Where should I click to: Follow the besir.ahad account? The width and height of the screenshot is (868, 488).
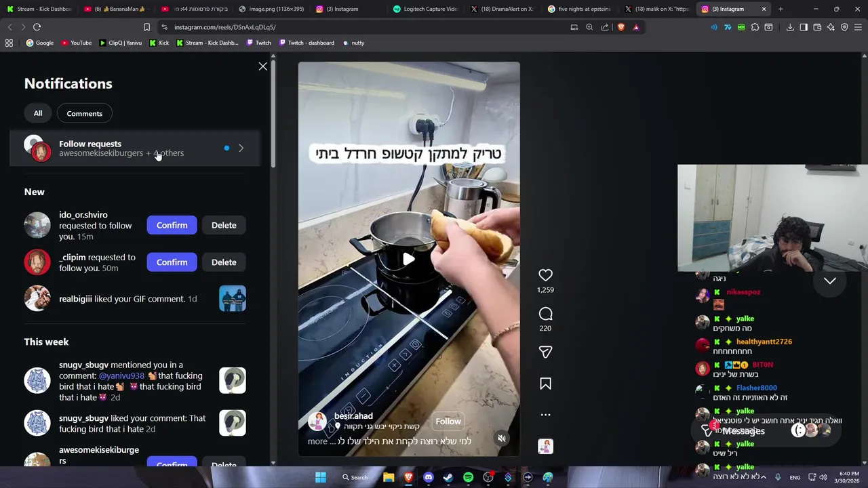tap(448, 421)
